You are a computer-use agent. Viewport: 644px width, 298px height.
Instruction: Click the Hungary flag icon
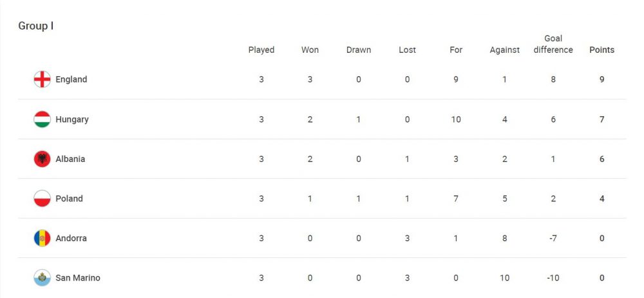(42, 119)
